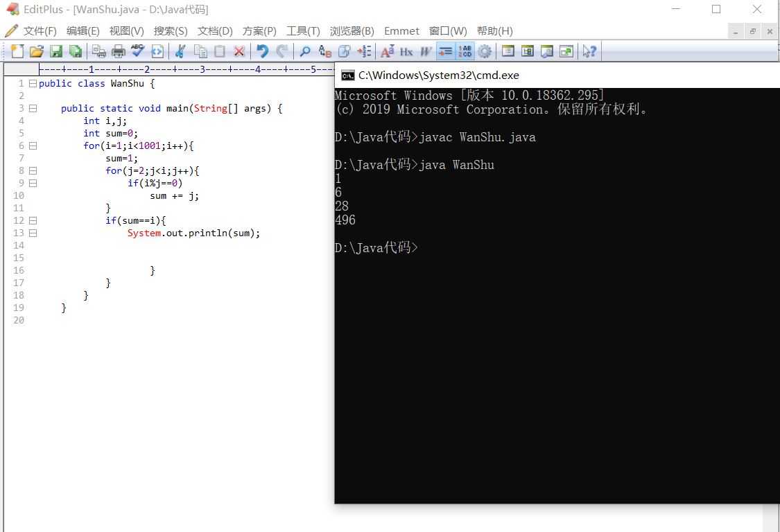Open the 方案(P) menu
The height and width of the screenshot is (532, 780).
(259, 31)
